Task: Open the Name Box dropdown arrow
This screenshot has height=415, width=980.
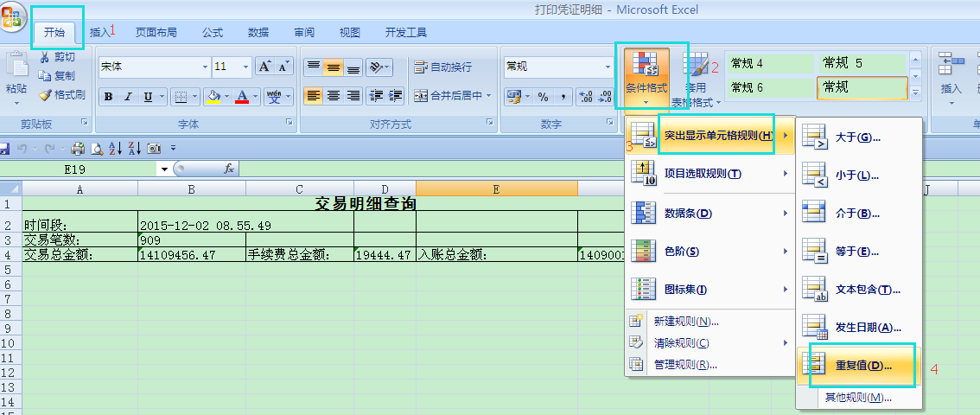Action: (x=164, y=169)
